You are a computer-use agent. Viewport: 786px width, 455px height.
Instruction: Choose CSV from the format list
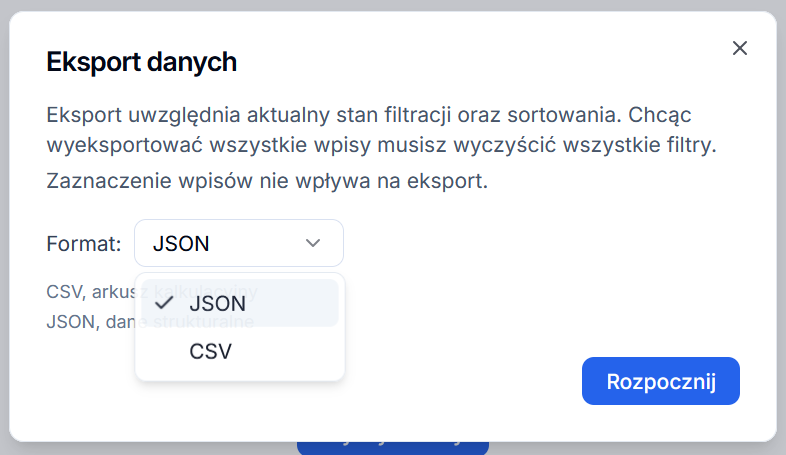210,352
